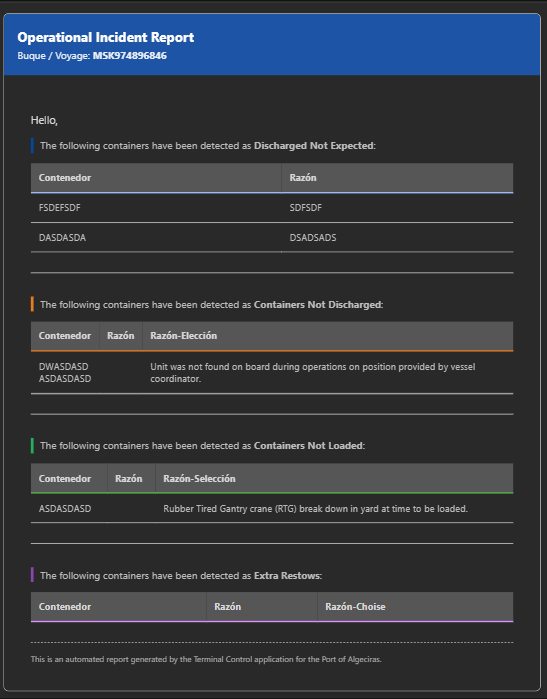Click the Operational Incident Report title
This screenshot has height=699, width=547.
[x=106, y=37]
